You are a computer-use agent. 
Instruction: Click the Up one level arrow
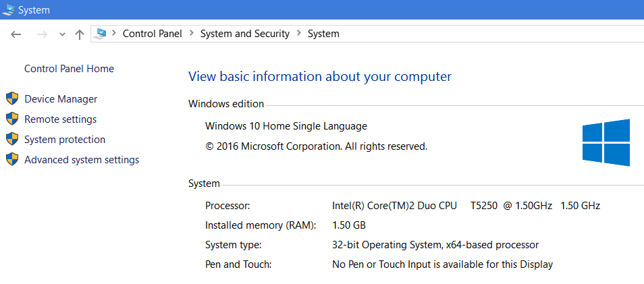(x=79, y=34)
